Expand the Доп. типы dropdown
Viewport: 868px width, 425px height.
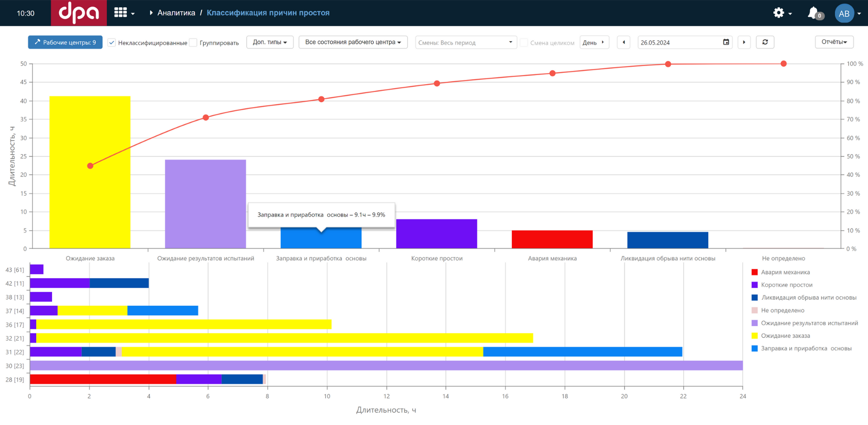270,42
